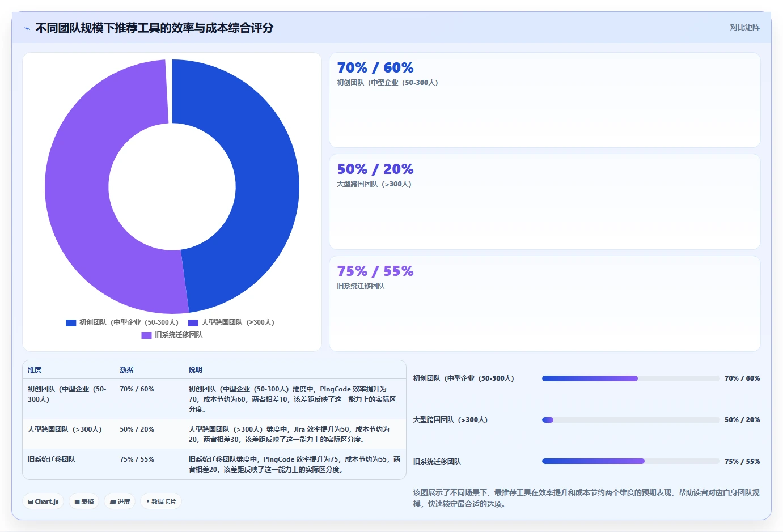
Task: Select the 75% / 55% data card
Action: point(545,304)
